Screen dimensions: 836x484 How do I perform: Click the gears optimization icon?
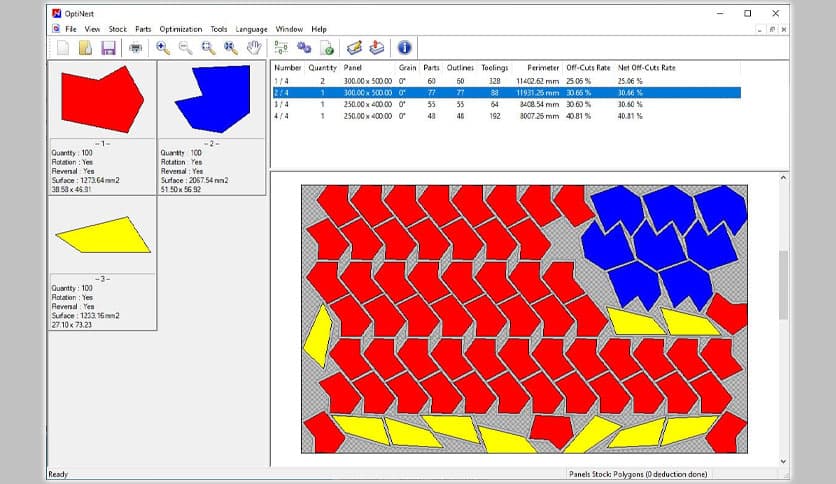303,47
